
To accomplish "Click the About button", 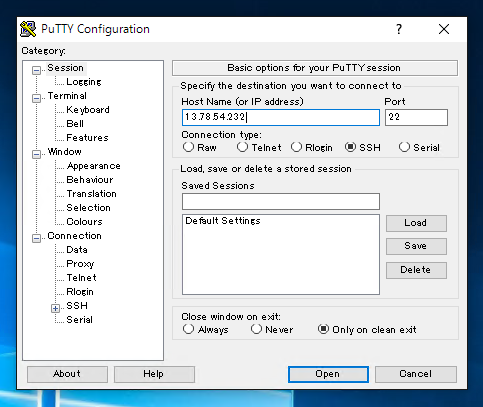I will coord(67,374).
